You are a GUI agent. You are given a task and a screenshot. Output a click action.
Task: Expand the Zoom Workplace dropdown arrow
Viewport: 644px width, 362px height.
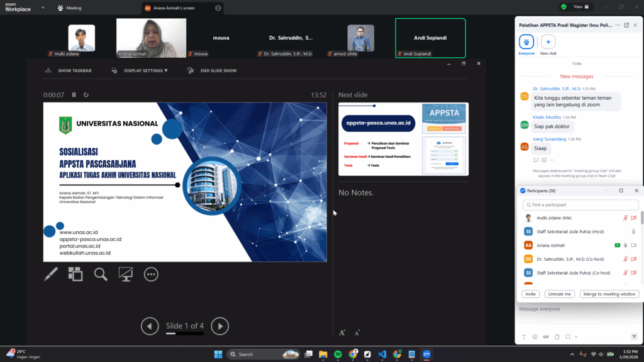tap(42, 8)
